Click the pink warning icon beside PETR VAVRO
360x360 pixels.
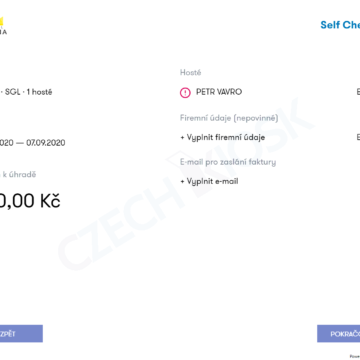click(185, 92)
